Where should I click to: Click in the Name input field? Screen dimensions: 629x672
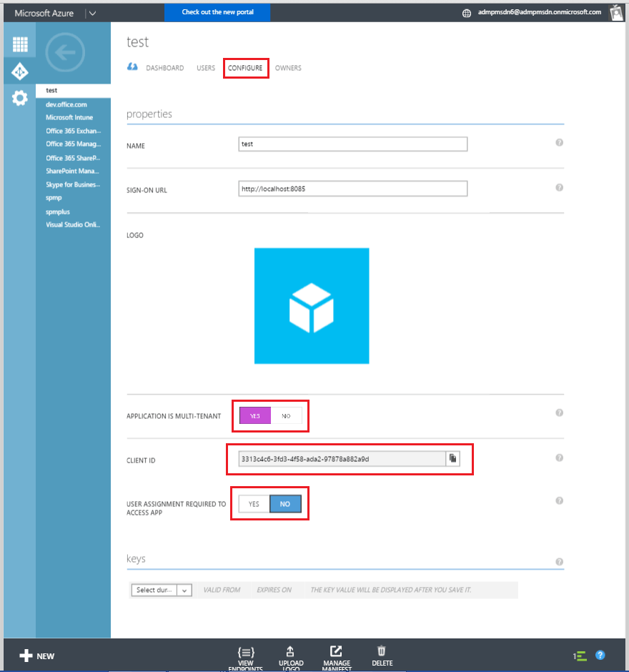352,144
